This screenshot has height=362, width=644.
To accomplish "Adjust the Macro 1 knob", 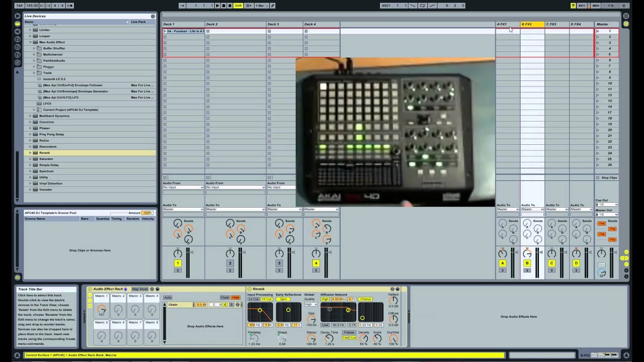I will tap(102, 309).
